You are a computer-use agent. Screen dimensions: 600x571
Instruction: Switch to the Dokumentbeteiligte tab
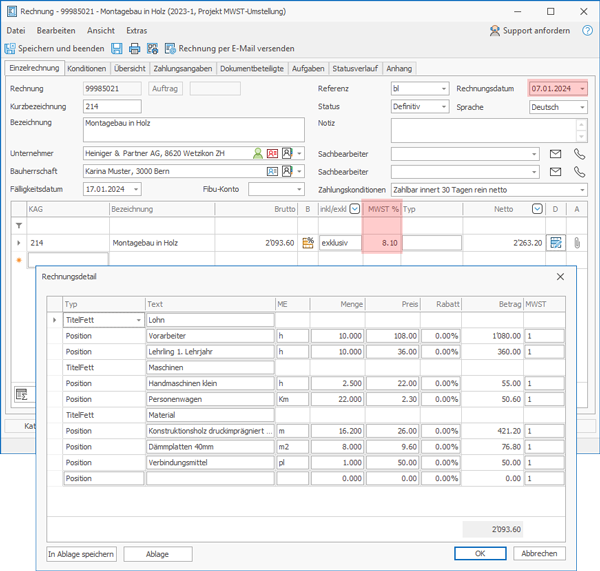(x=252, y=69)
